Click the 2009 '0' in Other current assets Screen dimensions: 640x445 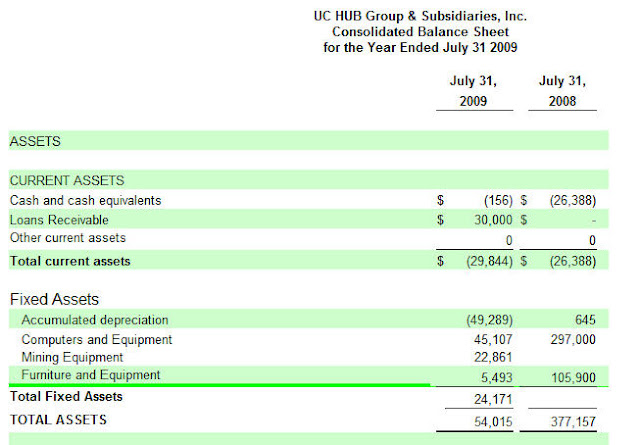(x=509, y=240)
